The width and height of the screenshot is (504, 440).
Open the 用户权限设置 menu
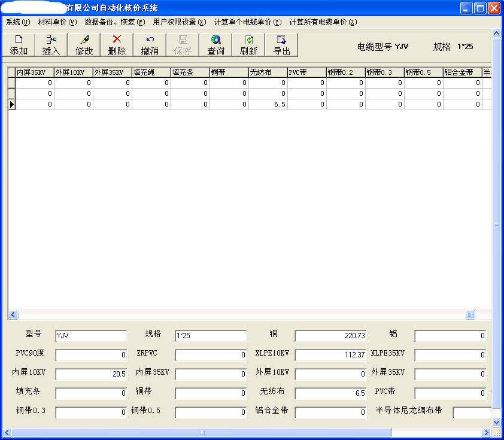click(179, 22)
